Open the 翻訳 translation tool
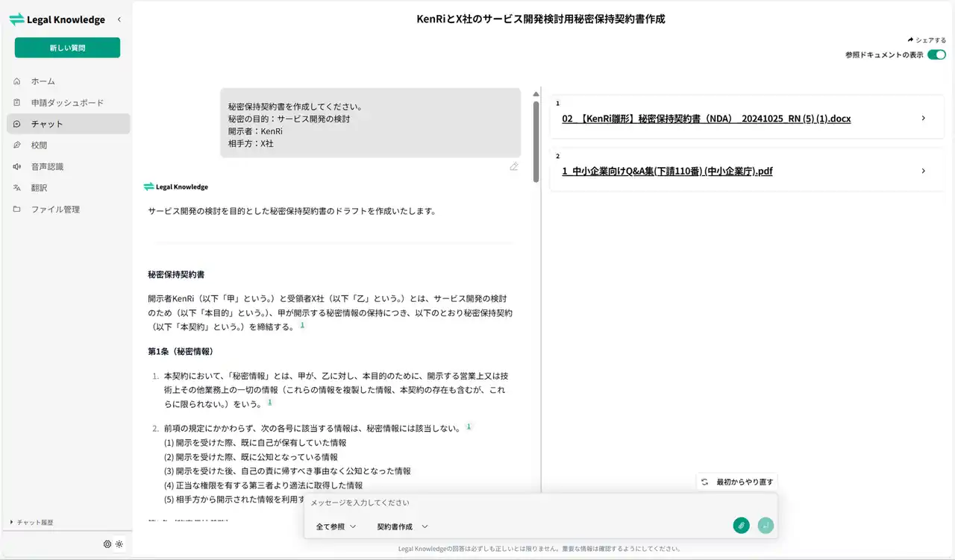 [x=39, y=188]
